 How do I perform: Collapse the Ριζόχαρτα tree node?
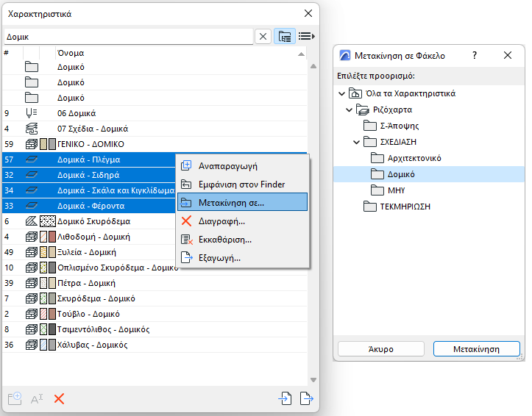tap(349, 110)
